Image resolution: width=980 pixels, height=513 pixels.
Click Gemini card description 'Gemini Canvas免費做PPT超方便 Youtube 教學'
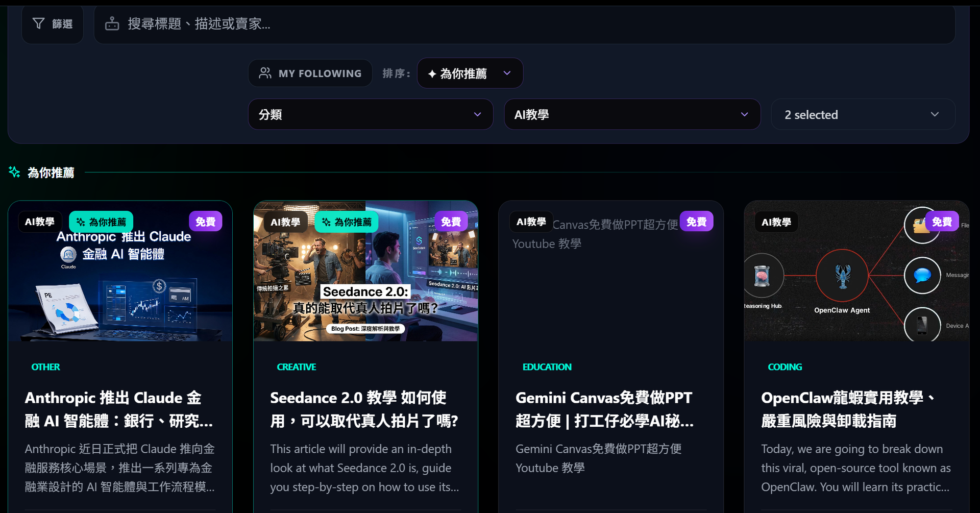599,458
